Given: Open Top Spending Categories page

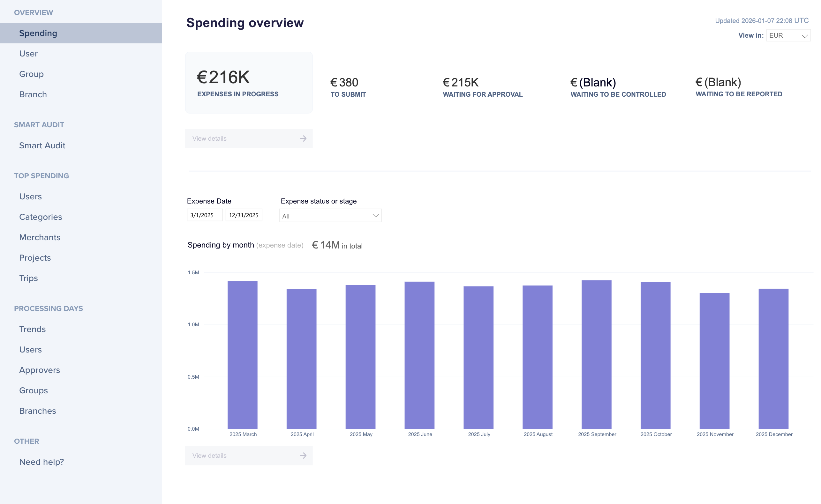Looking at the screenshot, I should [40, 217].
